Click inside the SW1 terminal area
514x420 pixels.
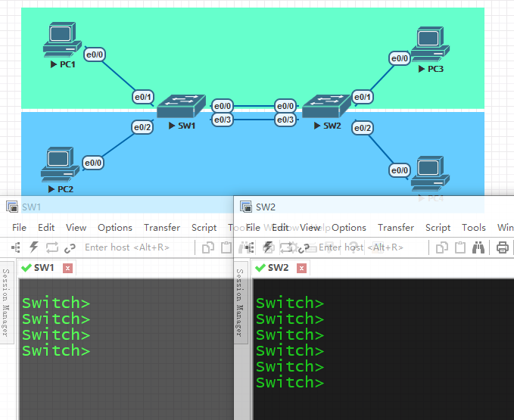(126, 349)
